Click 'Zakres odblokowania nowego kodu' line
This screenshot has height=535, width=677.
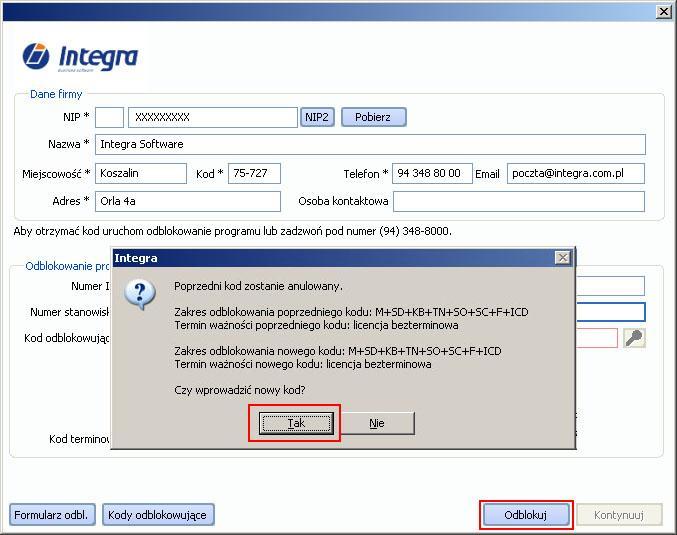[x=338, y=351]
